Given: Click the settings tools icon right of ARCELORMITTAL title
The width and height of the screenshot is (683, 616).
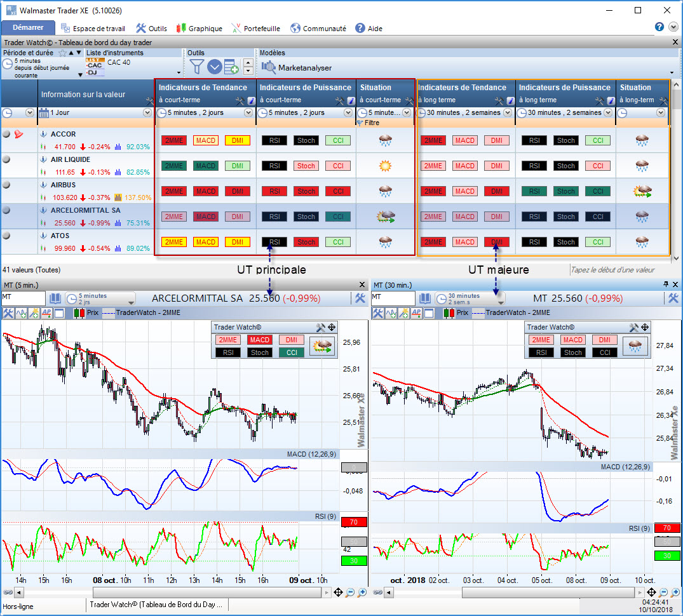Looking at the screenshot, I should [x=360, y=298].
